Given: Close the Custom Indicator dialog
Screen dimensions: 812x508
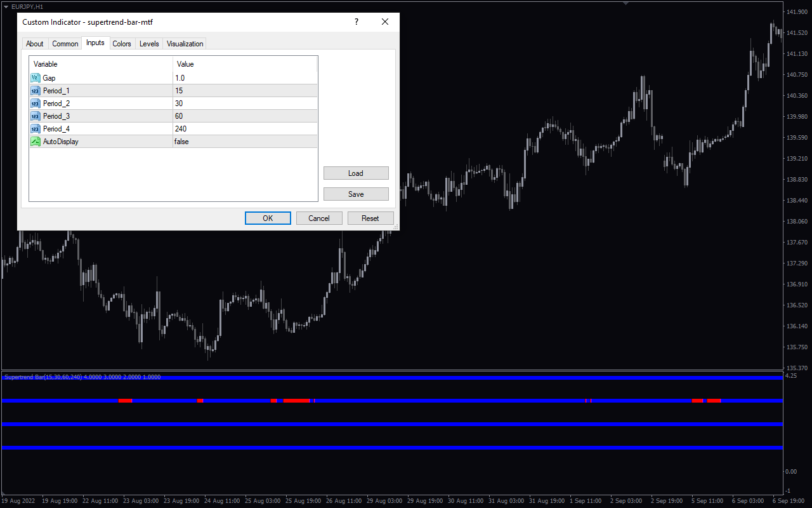Looking at the screenshot, I should pyautogui.click(x=384, y=22).
